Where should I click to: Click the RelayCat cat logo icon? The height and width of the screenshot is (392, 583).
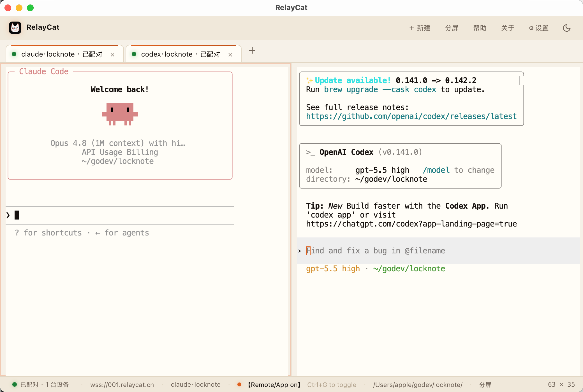(x=15, y=28)
